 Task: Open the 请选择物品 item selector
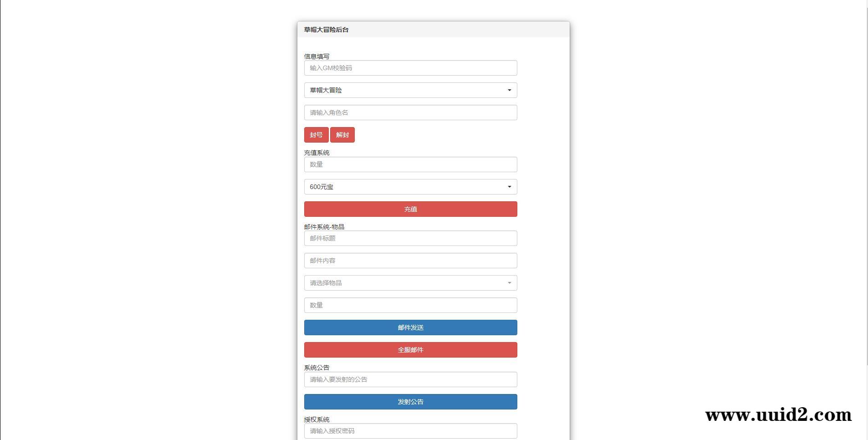[410, 283]
